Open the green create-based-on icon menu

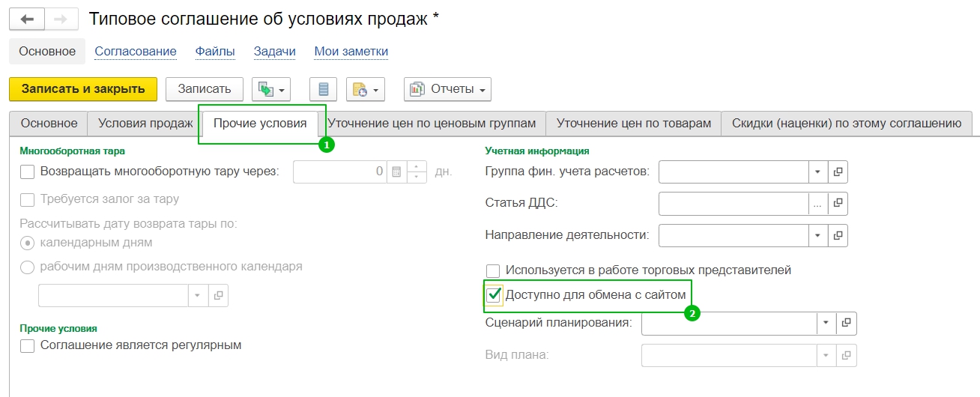tap(272, 89)
